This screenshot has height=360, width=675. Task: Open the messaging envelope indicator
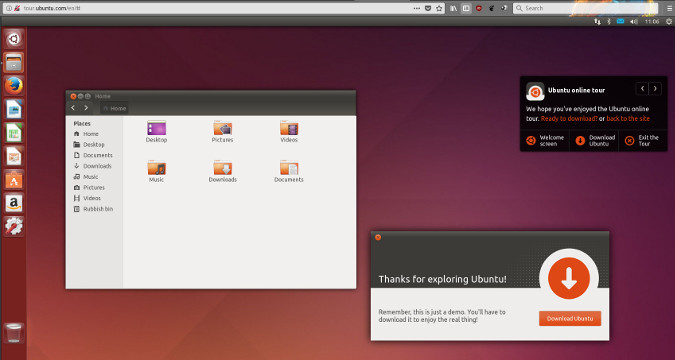click(620, 21)
